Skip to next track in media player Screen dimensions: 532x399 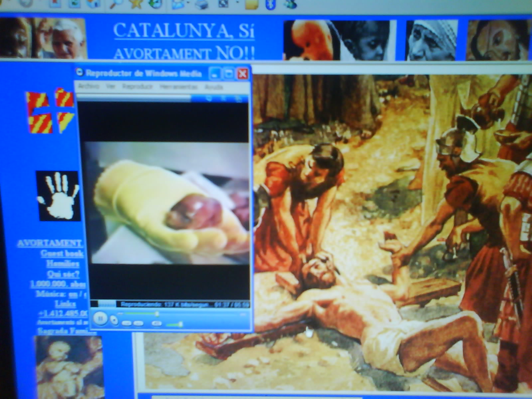tap(139, 323)
